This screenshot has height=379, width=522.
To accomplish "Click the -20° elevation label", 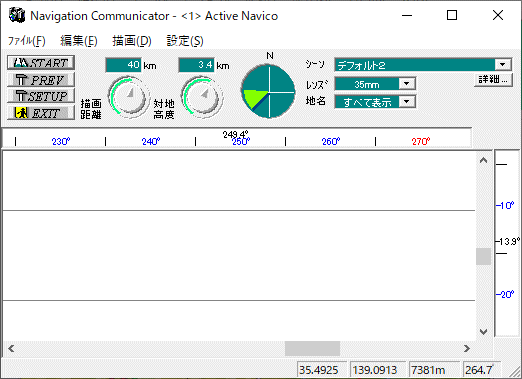I will tap(505, 295).
